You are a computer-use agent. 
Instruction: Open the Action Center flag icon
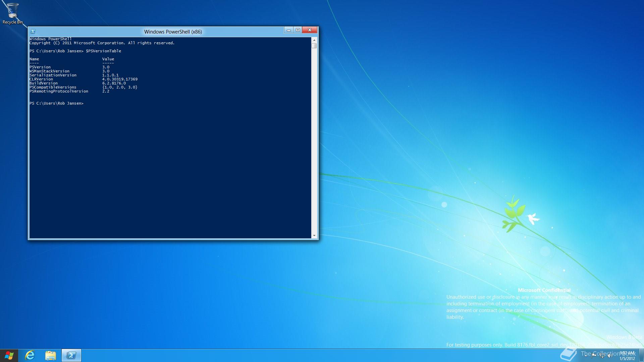point(594,356)
